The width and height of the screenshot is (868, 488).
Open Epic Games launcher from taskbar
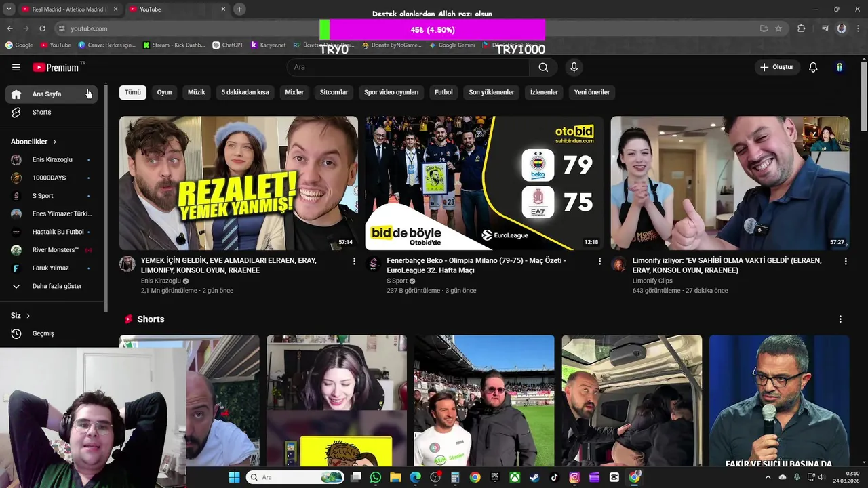(495, 477)
